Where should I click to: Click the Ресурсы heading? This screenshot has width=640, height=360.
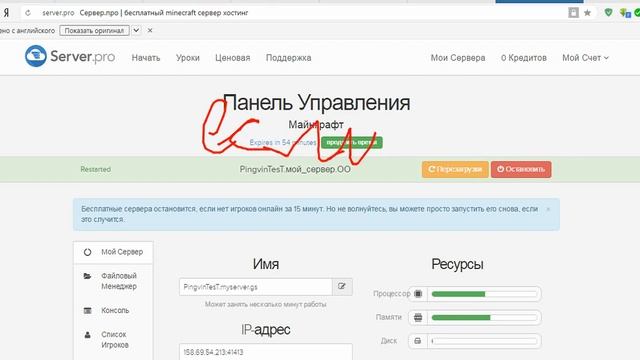pos(457,264)
